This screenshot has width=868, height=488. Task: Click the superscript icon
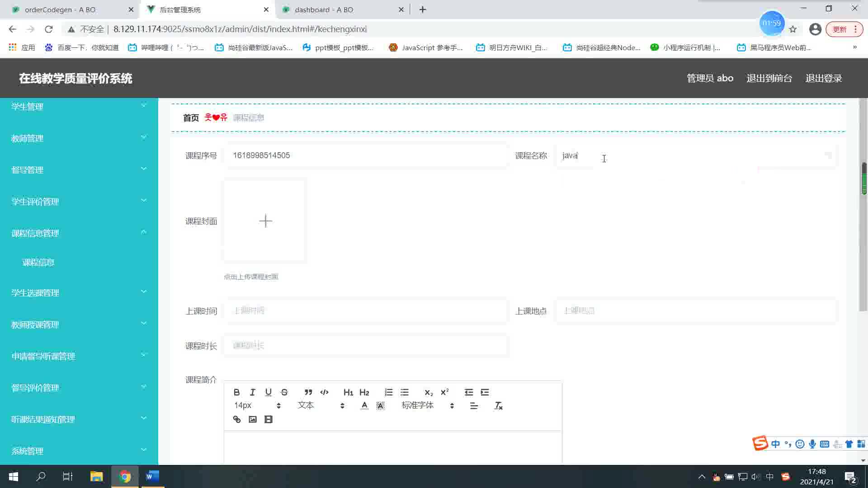coord(444,392)
